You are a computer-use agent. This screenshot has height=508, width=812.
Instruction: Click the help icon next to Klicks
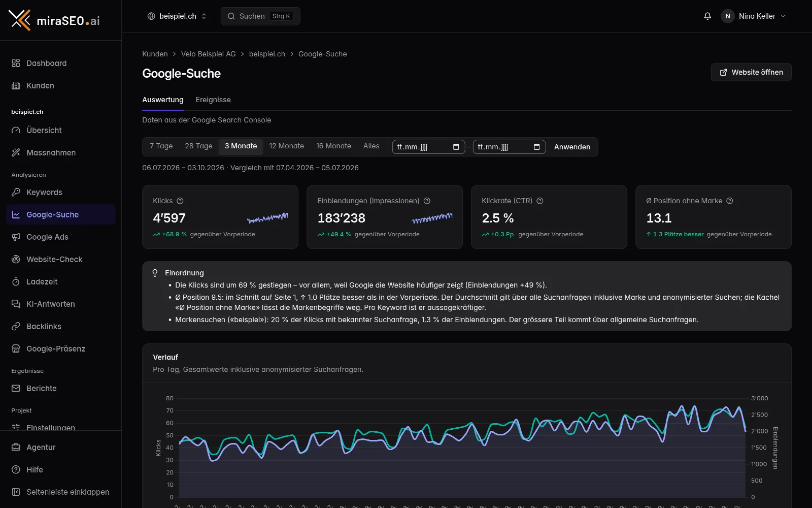tap(180, 201)
